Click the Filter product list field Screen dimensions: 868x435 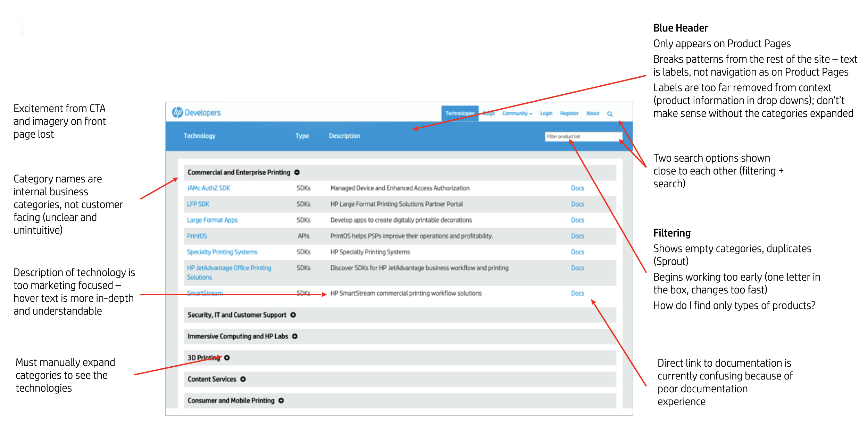pos(583,136)
